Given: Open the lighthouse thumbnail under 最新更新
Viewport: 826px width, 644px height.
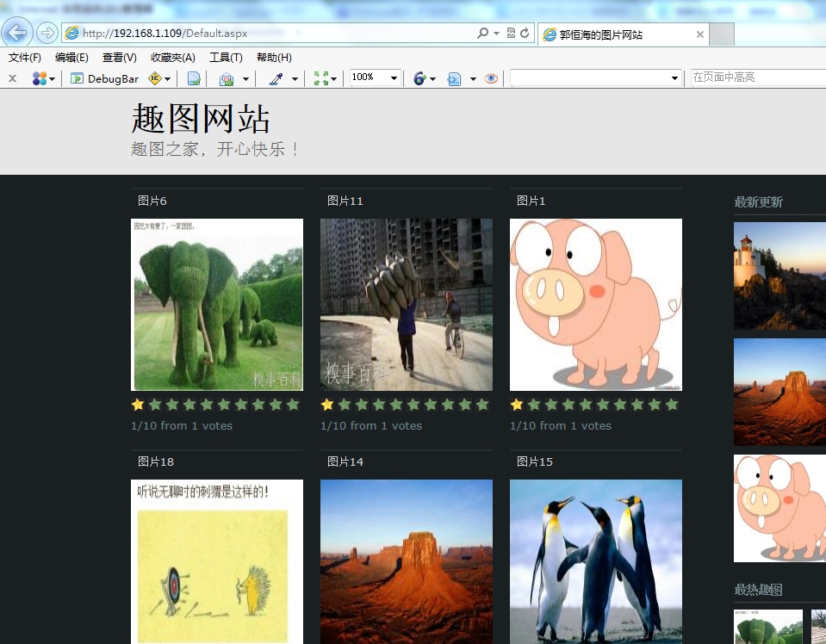Looking at the screenshot, I should click(x=779, y=276).
